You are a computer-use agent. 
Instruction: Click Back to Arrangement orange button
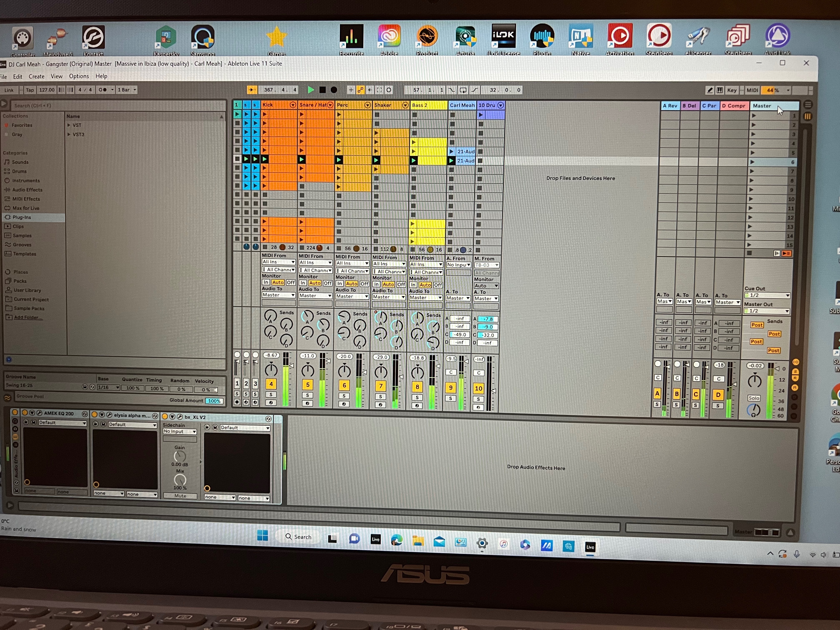[x=786, y=253]
